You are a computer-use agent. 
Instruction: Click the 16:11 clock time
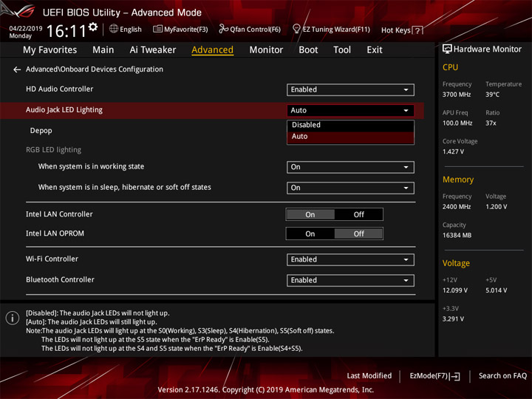point(66,31)
